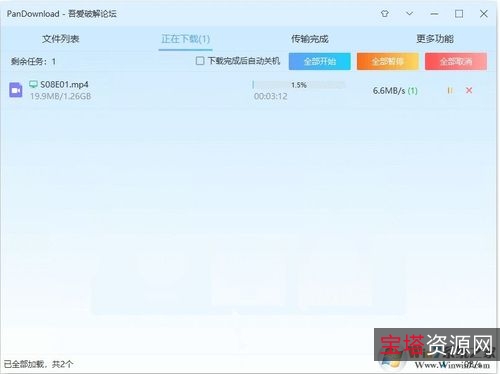This screenshot has height=374, width=500.
Task: Click the 剩余任务: 1 label
Action: 33,61
